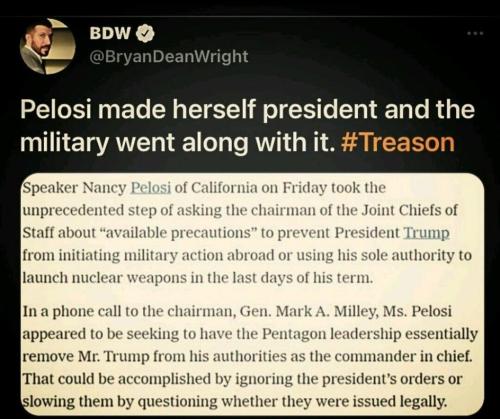
Task: Open the embedded article screenshot image
Action: (x=253, y=294)
